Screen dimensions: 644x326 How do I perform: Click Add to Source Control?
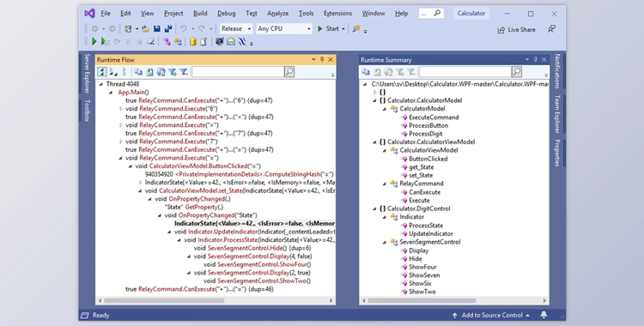click(492, 315)
